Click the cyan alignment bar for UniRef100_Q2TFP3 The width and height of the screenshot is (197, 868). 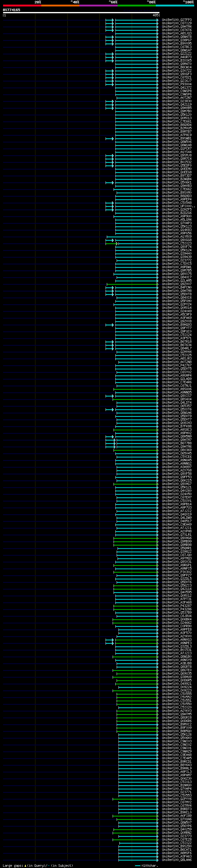(x=137, y=20)
